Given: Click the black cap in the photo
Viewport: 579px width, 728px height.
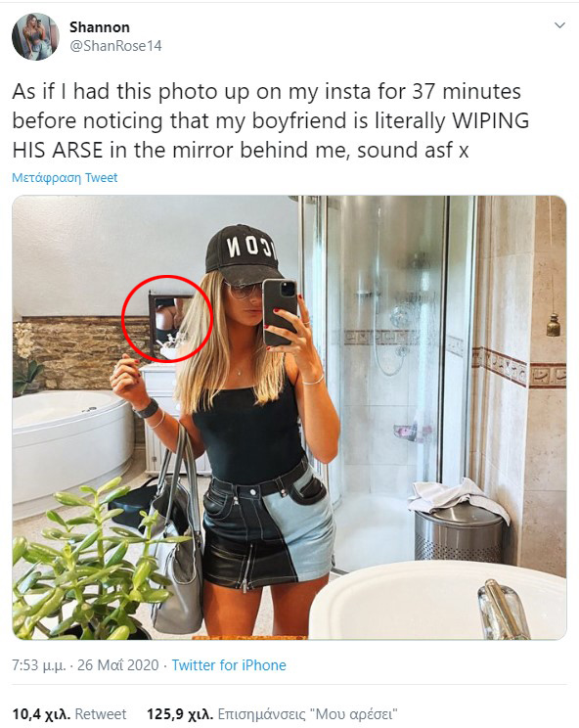Looking at the screenshot, I should [x=242, y=255].
